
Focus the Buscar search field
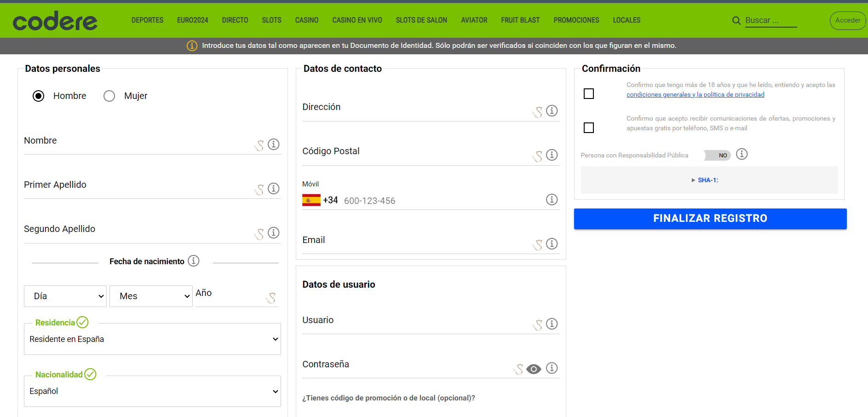(771, 21)
